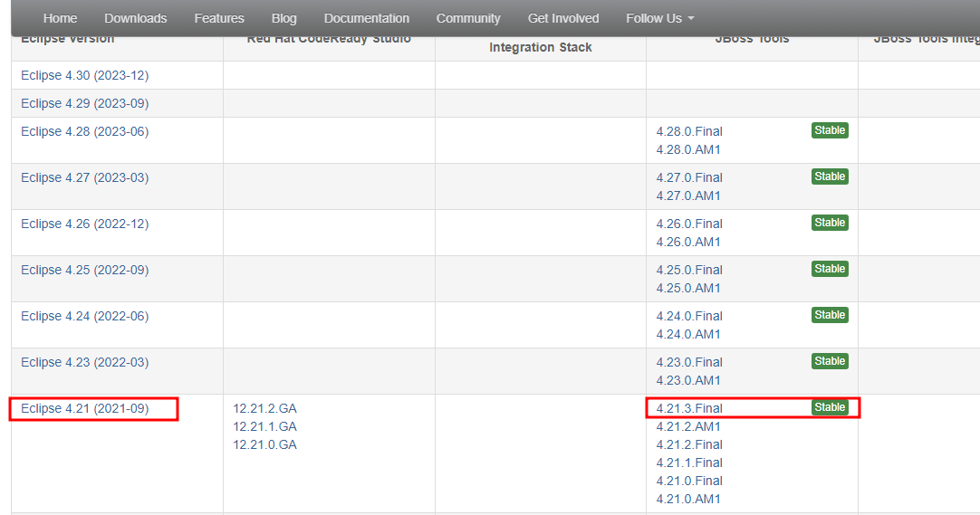Select the 4.21.1.Final release link

click(x=689, y=463)
